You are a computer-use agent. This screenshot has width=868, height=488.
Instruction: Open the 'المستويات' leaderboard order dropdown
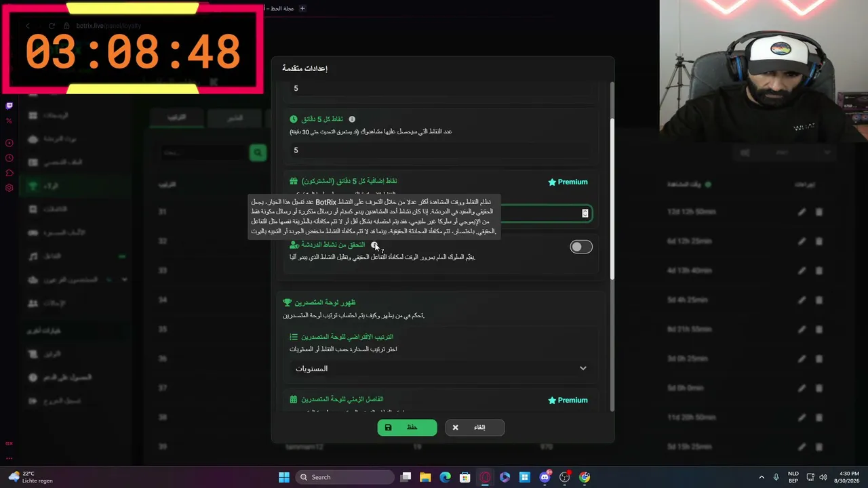pyautogui.click(x=441, y=368)
